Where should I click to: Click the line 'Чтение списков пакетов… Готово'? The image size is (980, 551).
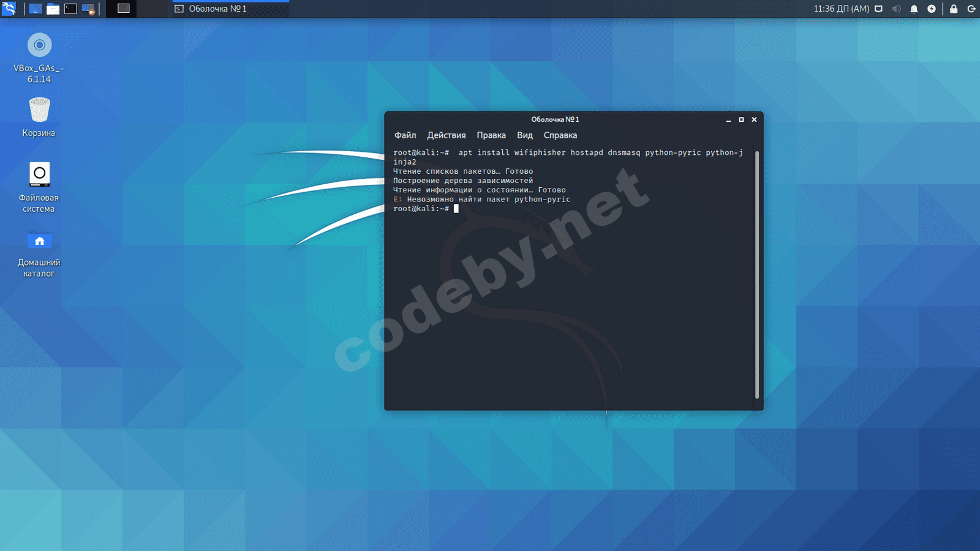click(x=463, y=171)
